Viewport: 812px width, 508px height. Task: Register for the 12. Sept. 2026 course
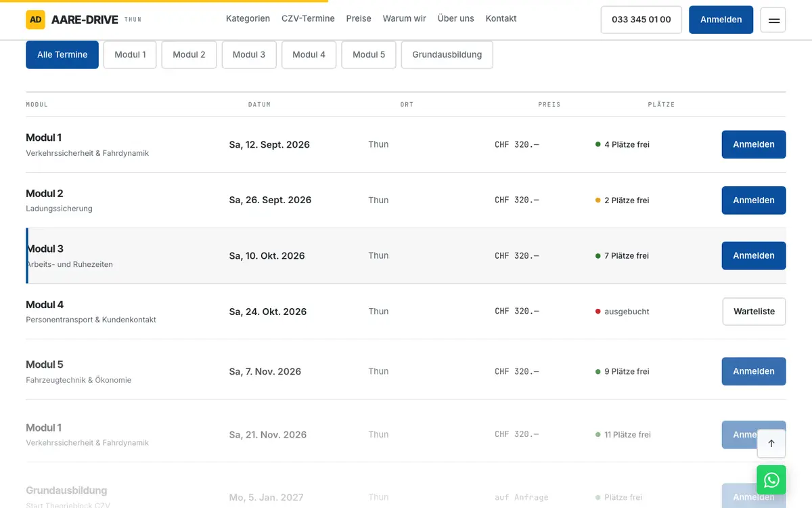[x=754, y=144]
